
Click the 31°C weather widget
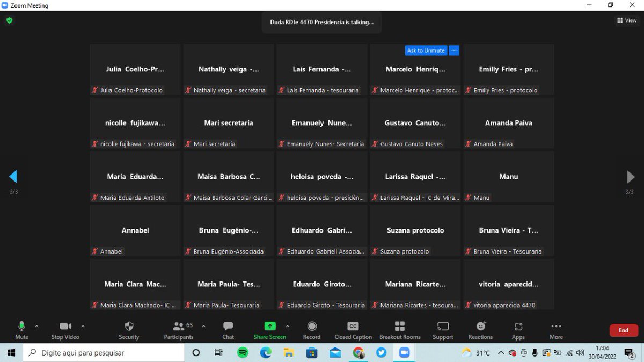coord(475,353)
